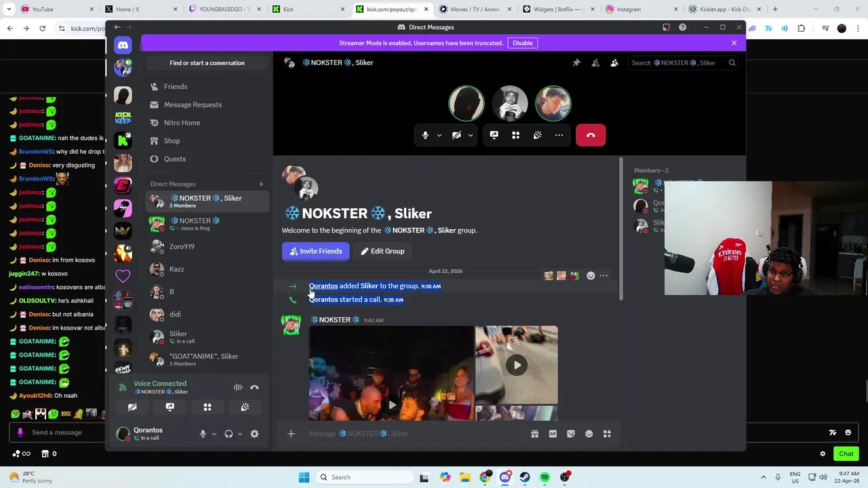Image resolution: width=868 pixels, height=488 pixels.
Task: Open more call options ellipsis
Action: click(559, 136)
